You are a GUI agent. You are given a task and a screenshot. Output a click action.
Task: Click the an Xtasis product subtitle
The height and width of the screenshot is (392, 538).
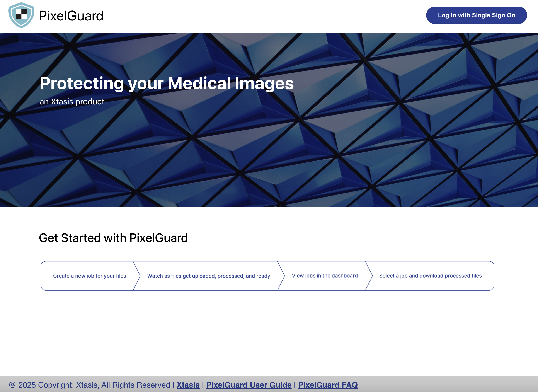pyautogui.click(x=72, y=102)
